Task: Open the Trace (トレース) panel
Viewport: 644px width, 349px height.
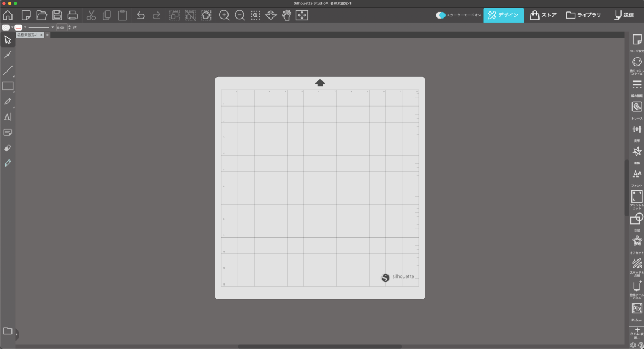Action: [637, 107]
